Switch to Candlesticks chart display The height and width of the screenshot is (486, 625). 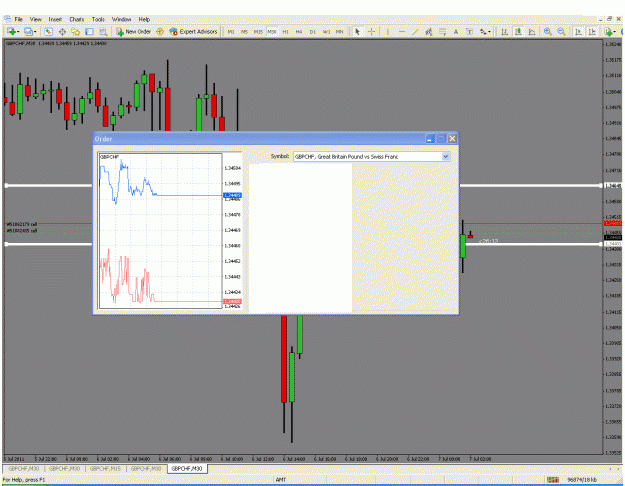518,31
